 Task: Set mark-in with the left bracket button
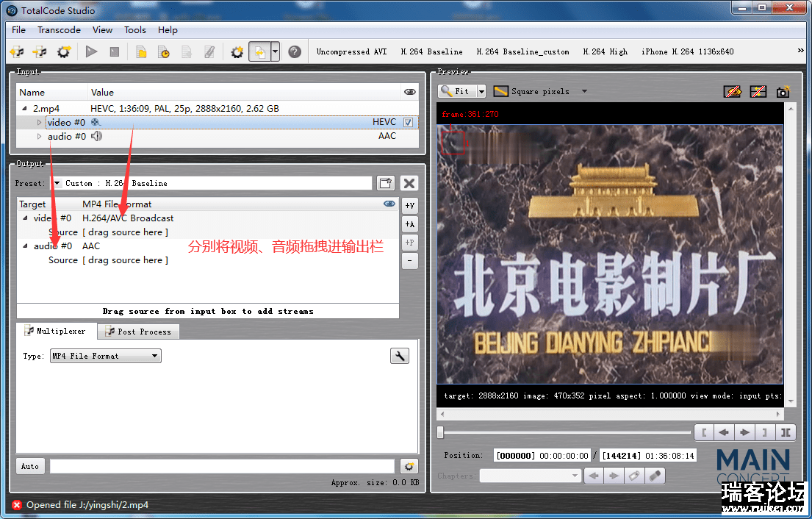click(x=704, y=432)
